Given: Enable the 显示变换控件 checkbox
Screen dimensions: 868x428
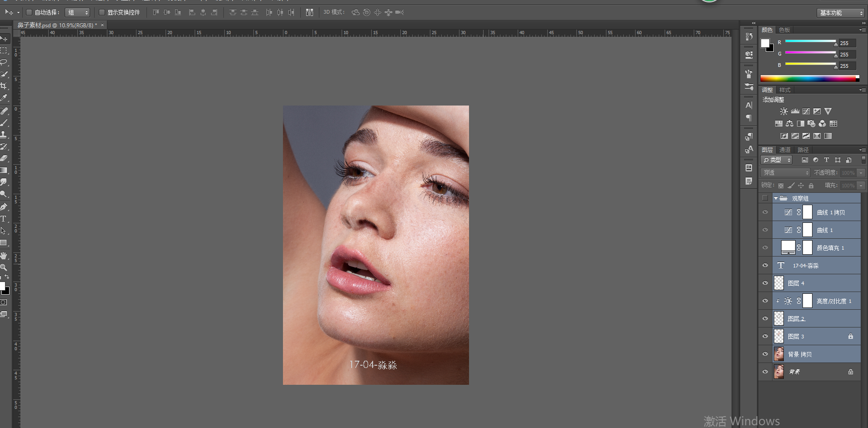Looking at the screenshot, I should [x=102, y=12].
